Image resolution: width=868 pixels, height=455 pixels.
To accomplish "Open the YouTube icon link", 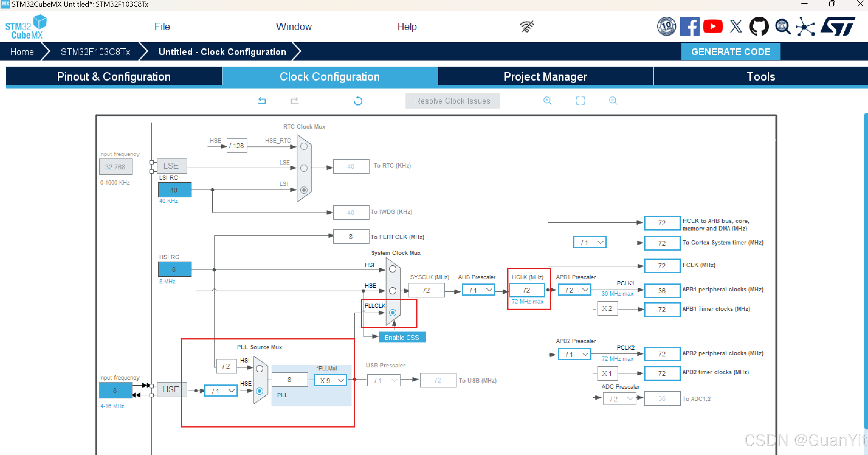I will (713, 26).
